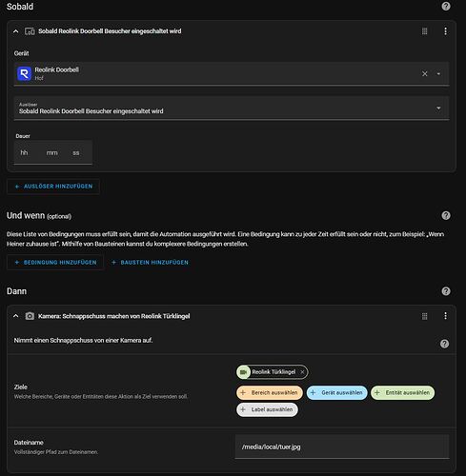Image resolution: width=466 pixels, height=476 pixels.
Task: Click Bedingung hinzufügen button
Action: coord(55,263)
